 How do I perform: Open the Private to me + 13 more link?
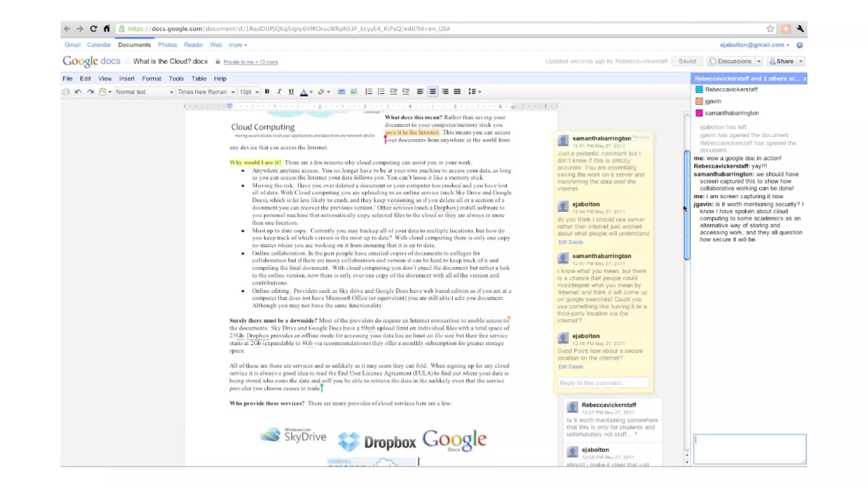tap(250, 62)
